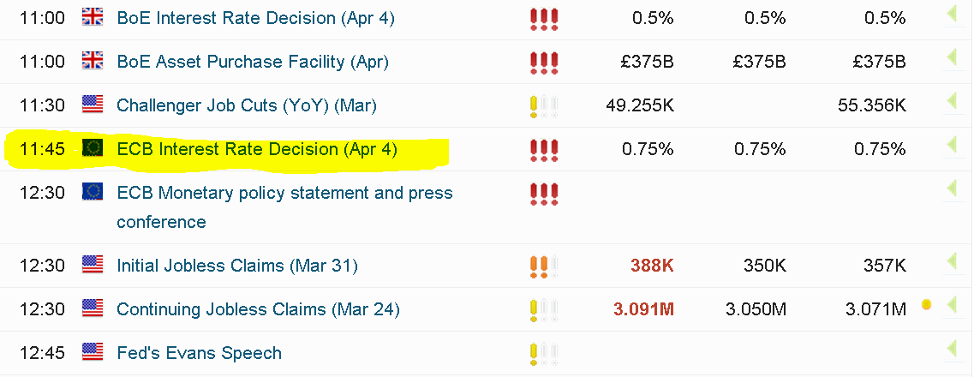Expand the Fed's Evans Speech row arrow
The image size is (980, 377).
952,349
